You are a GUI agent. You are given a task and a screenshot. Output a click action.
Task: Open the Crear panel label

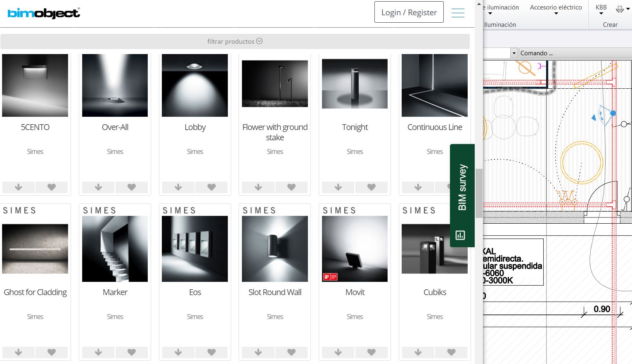click(x=610, y=25)
